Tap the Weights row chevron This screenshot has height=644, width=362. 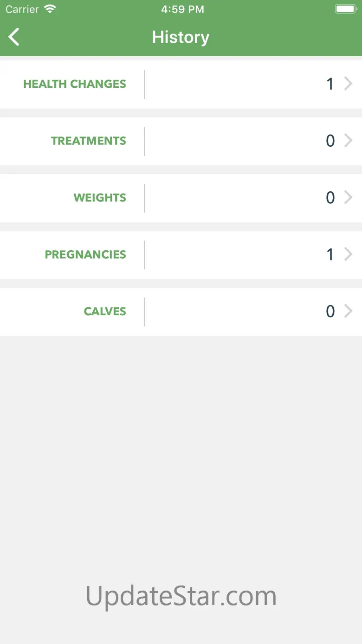click(x=348, y=198)
